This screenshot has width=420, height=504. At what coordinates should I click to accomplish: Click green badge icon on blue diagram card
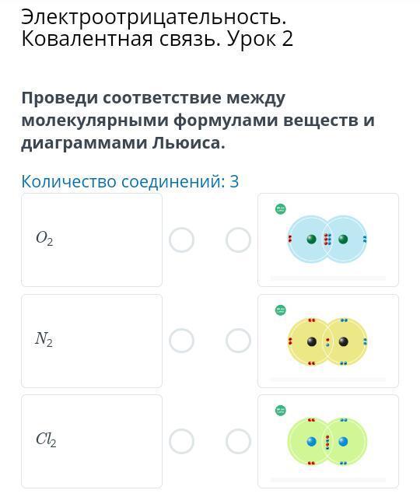pos(281,209)
